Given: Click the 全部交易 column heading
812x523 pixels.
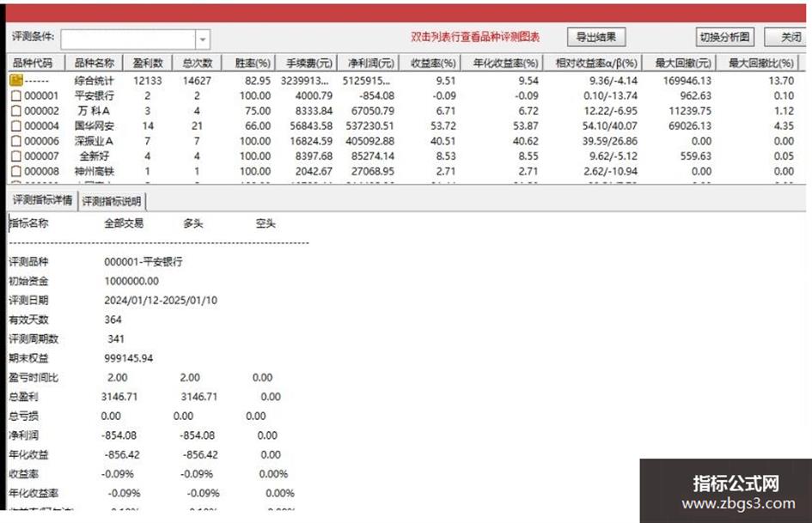Looking at the screenshot, I should pos(124,223).
